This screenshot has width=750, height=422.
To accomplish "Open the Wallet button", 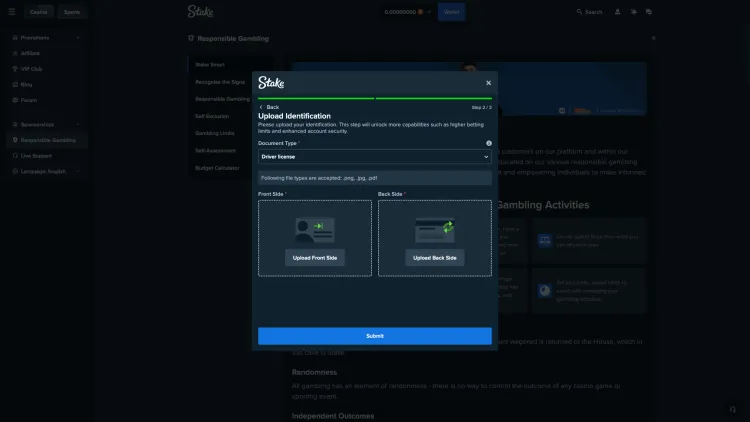I will click(452, 12).
